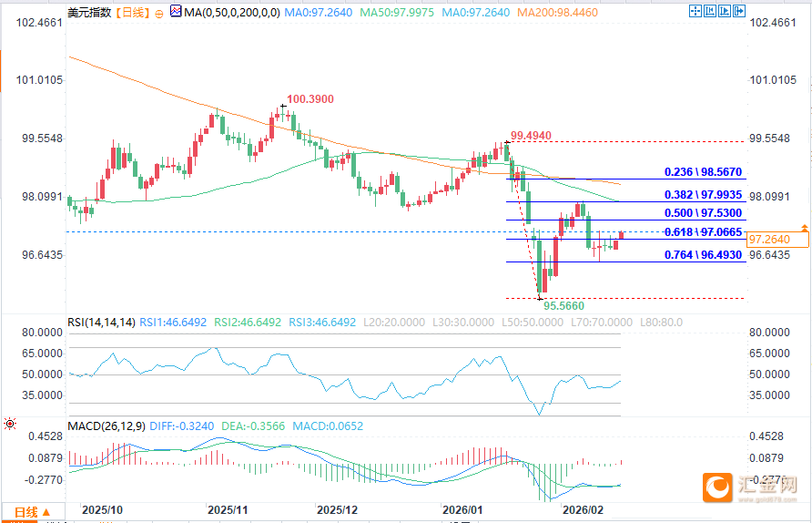Click the 2026/01 date axis label
Screen dimensions: 812x523
coord(462,510)
